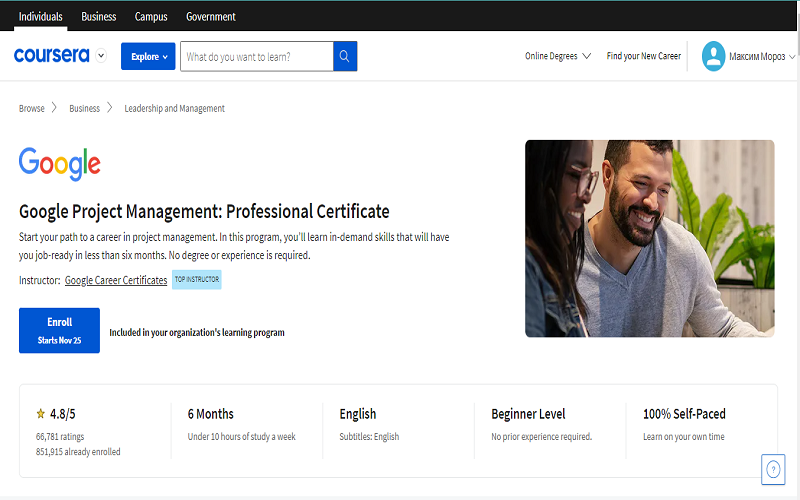Switch to the Business tab

pos(98,17)
